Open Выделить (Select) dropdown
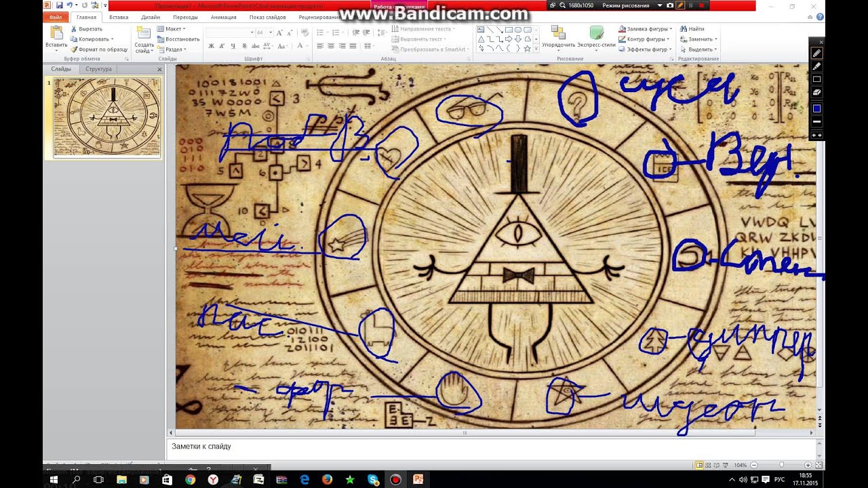 pyautogui.click(x=698, y=49)
